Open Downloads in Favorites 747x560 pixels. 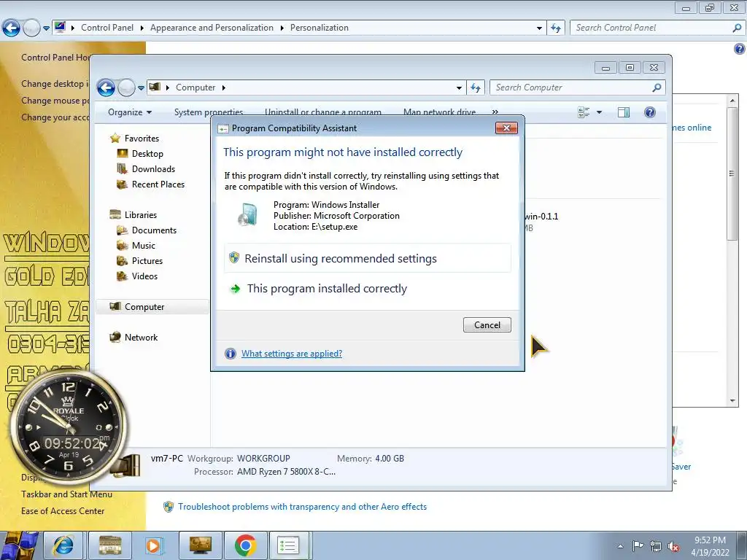point(153,168)
